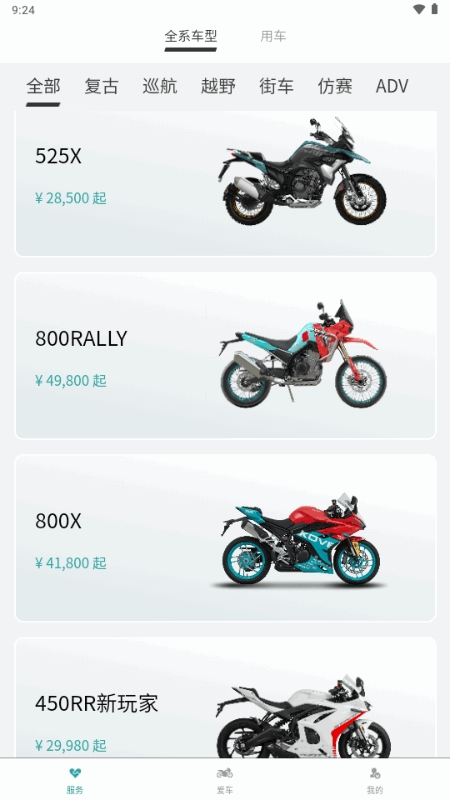
Task: Open the 爱车 motorcycle icon tab
Action: pos(224,772)
